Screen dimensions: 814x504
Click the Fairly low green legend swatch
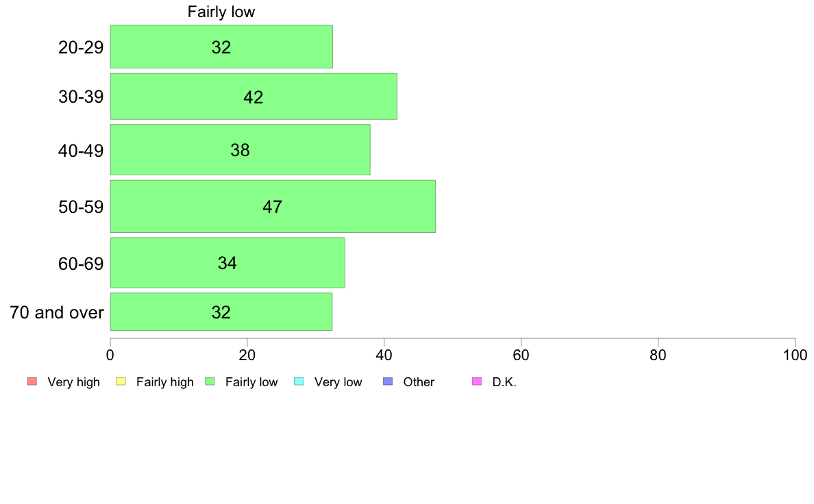[x=210, y=381]
